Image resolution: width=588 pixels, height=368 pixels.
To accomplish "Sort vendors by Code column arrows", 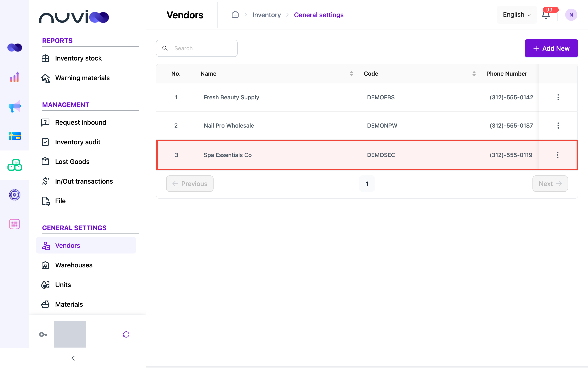I will [474, 74].
